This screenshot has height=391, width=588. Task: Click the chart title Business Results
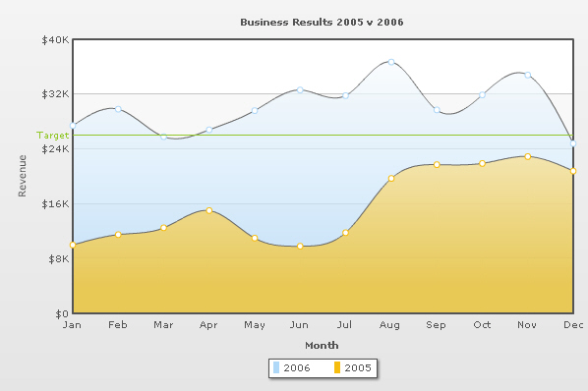click(x=322, y=22)
